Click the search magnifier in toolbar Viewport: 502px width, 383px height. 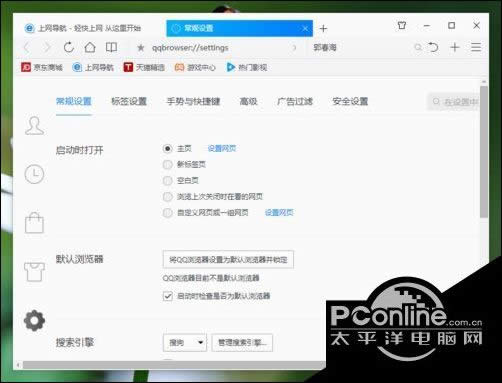coord(418,47)
